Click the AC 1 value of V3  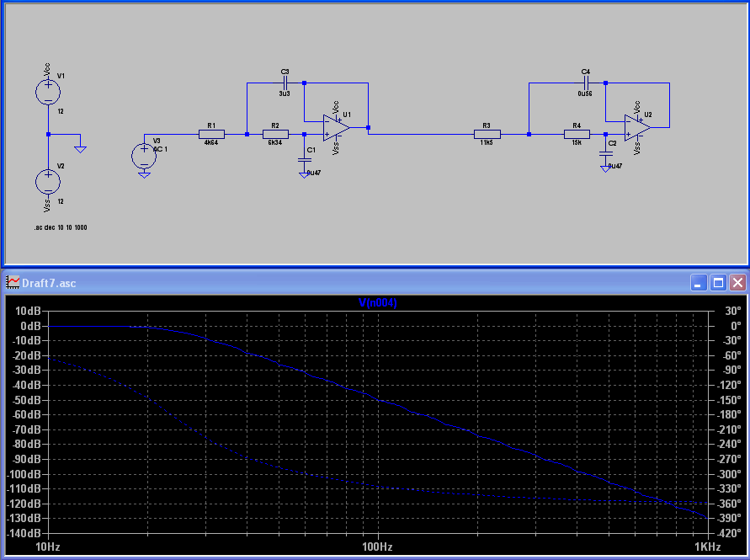(160, 149)
